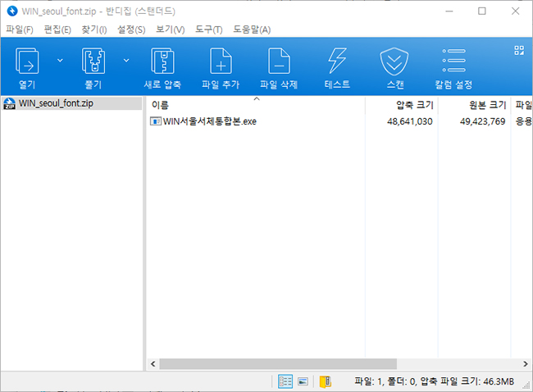
Task: Click the 새로 압축 (New archive) icon
Action: pyautogui.click(x=162, y=62)
